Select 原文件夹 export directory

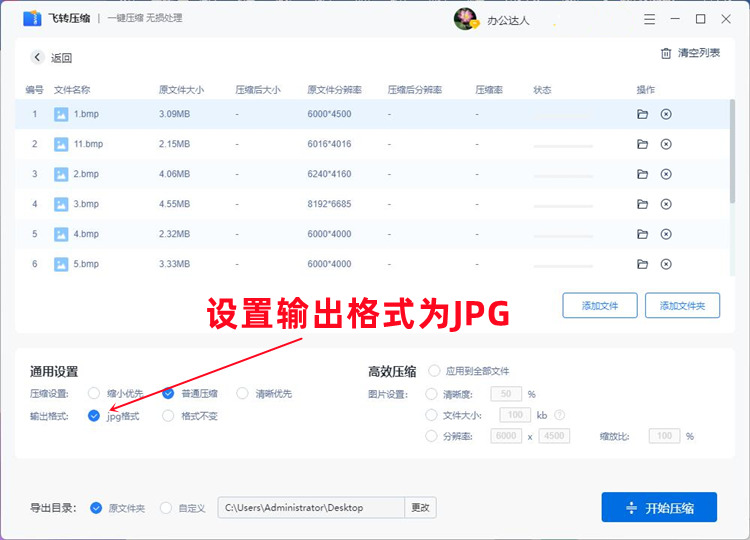point(96,507)
